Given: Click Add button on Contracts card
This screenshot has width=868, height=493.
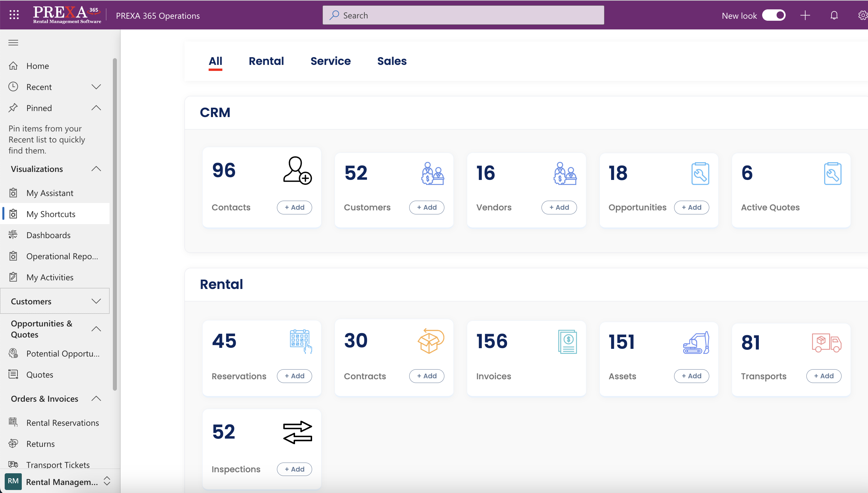Looking at the screenshot, I should click(x=426, y=376).
